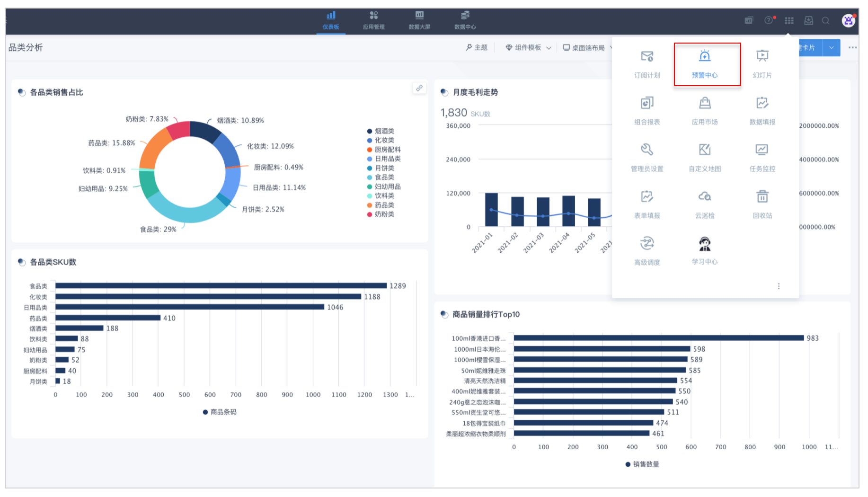Toggle 烟酒类 legend item in pie chart
The width and height of the screenshot is (868, 497).
381,131
